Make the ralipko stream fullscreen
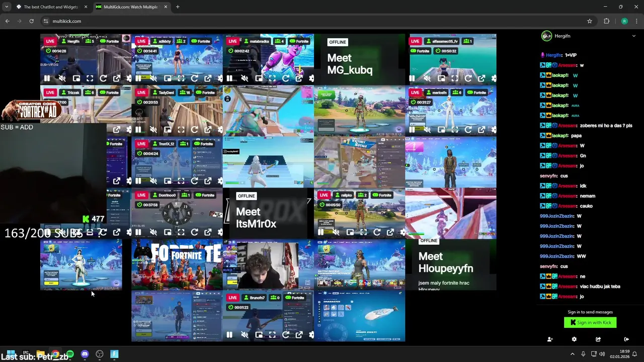 (363, 232)
